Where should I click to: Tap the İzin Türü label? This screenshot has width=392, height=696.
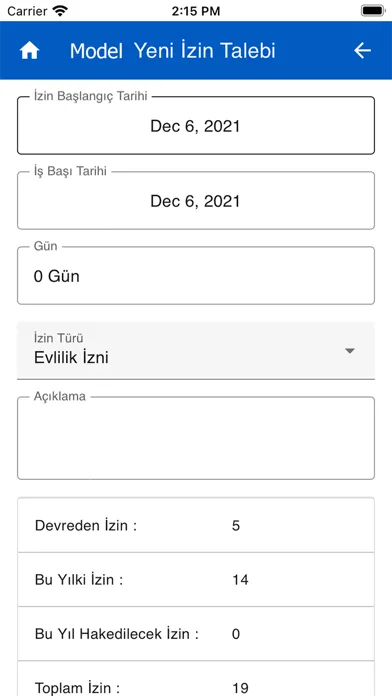(x=59, y=338)
